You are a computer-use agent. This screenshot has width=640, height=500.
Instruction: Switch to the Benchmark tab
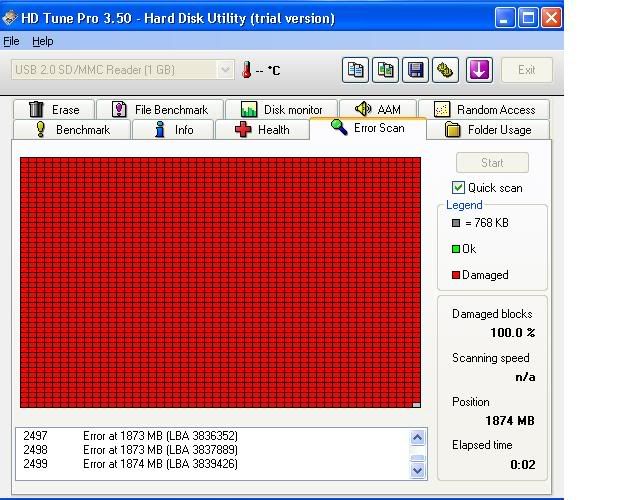[x=72, y=130]
